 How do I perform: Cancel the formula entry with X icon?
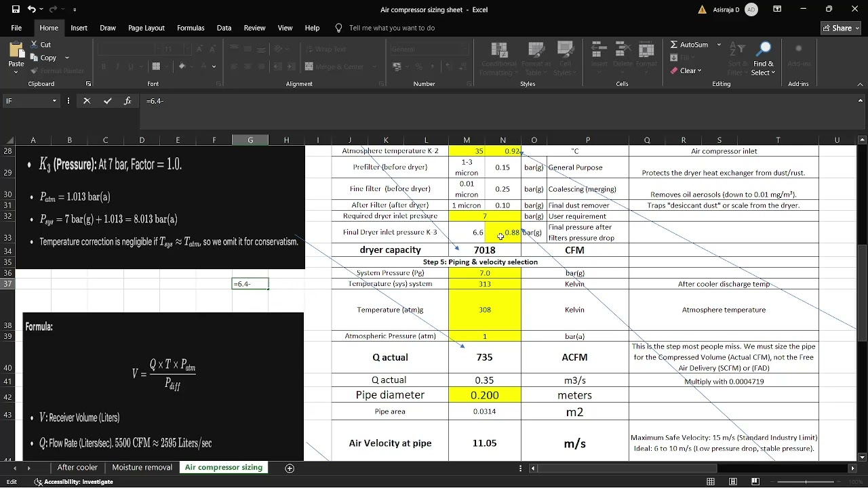pos(87,101)
